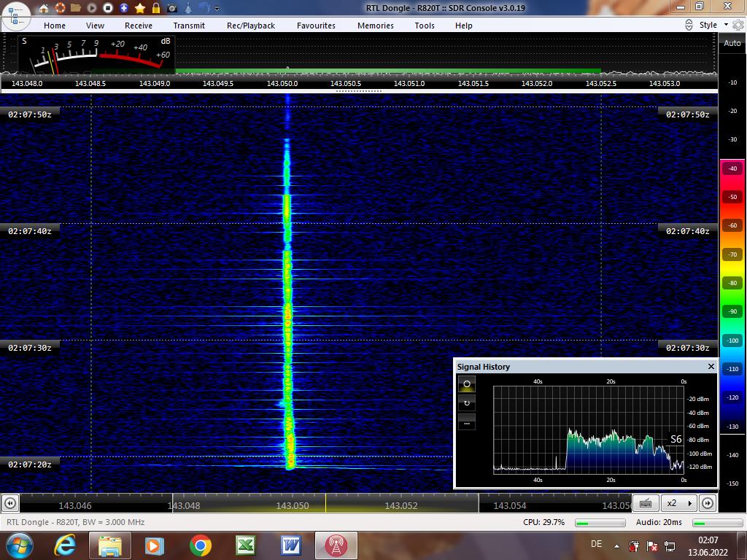Open the Help ribbon tab

click(463, 26)
